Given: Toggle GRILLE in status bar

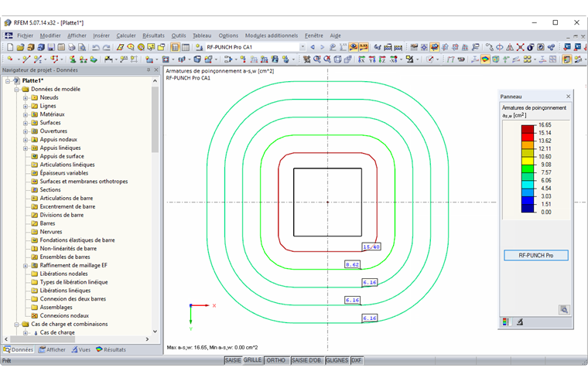Looking at the screenshot, I should coord(253,360).
